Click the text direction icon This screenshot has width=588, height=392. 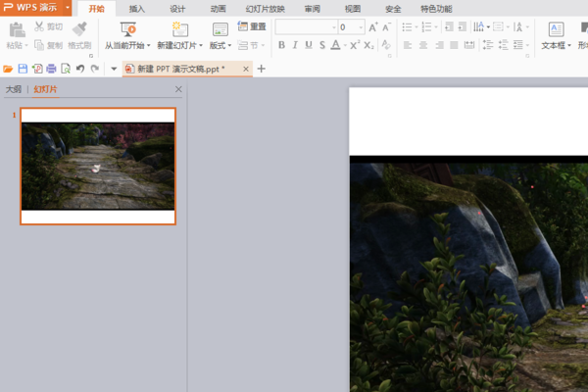478,26
